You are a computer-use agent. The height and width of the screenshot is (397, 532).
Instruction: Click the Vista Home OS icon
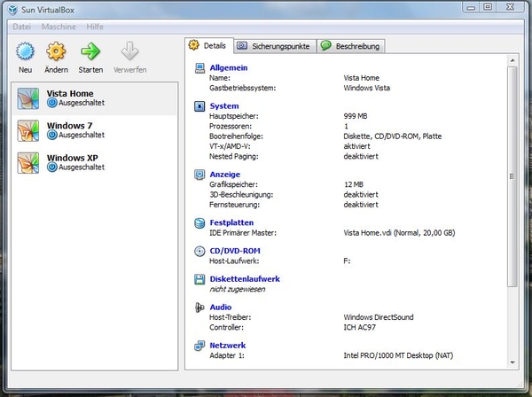28,98
